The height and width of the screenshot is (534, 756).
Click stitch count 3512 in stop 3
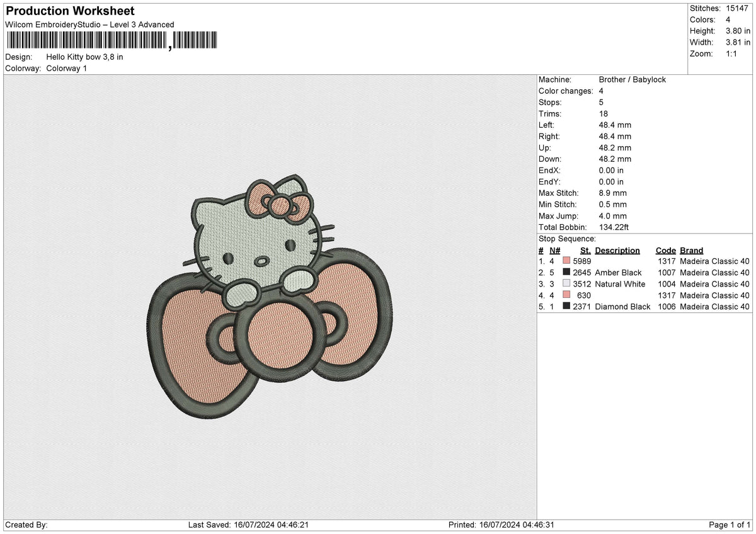[582, 284]
